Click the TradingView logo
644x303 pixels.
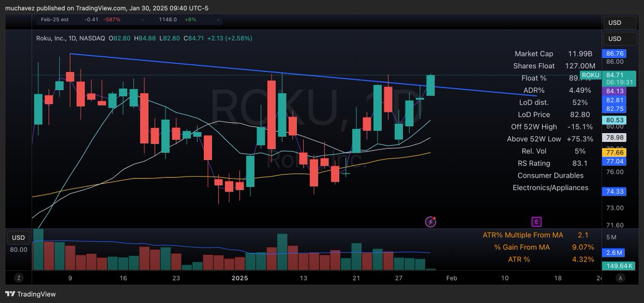(x=30, y=294)
